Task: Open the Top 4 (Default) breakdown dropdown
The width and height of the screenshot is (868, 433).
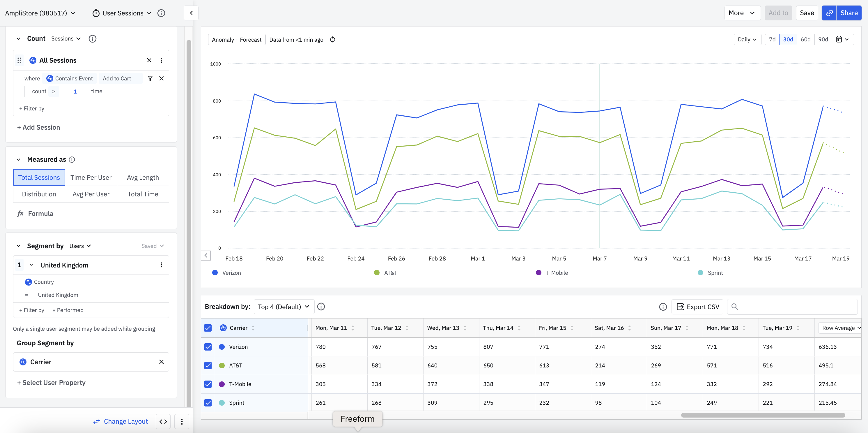Action: coord(284,307)
